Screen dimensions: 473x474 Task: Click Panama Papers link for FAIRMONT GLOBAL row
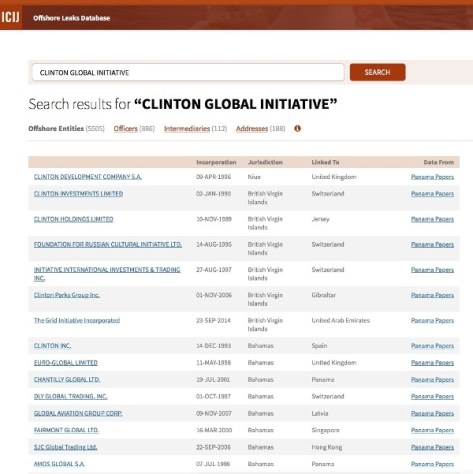pyautogui.click(x=432, y=430)
